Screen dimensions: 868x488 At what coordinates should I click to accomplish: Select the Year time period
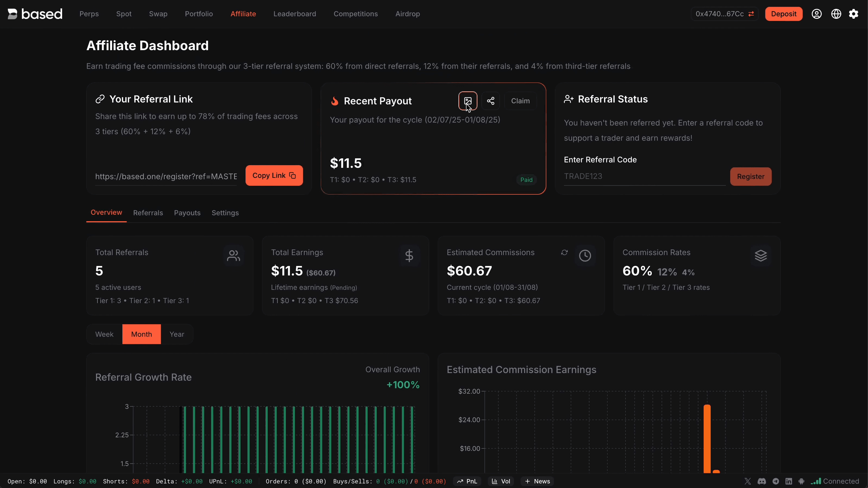pyautogui.click(x=177, y=334)
